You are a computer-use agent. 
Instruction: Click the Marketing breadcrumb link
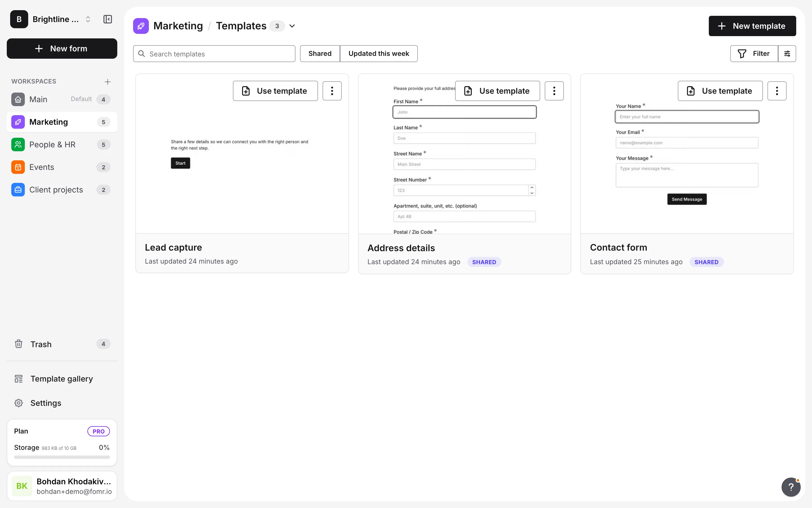(x=178, y=26)
